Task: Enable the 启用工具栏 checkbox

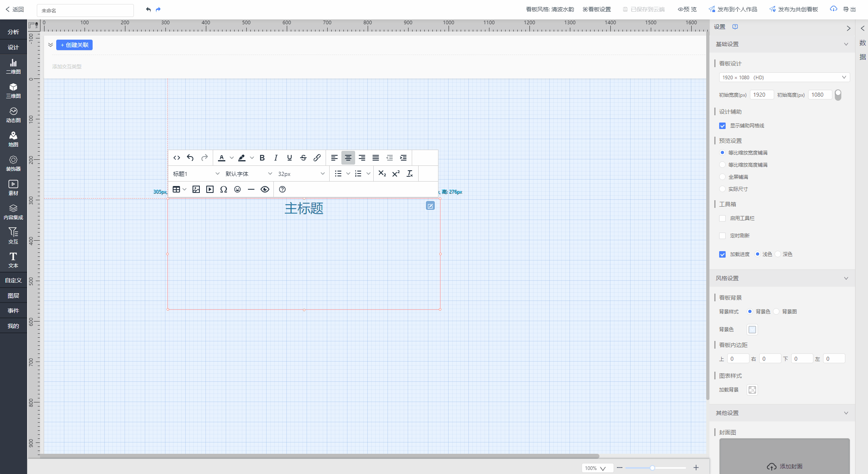Action: (x=722, y=218)
